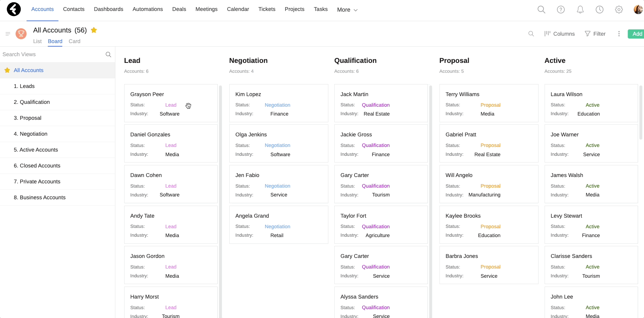The image size is (644, 318).
Task: Select the All Accounts view in sidebar
Action: click(57, 70)
